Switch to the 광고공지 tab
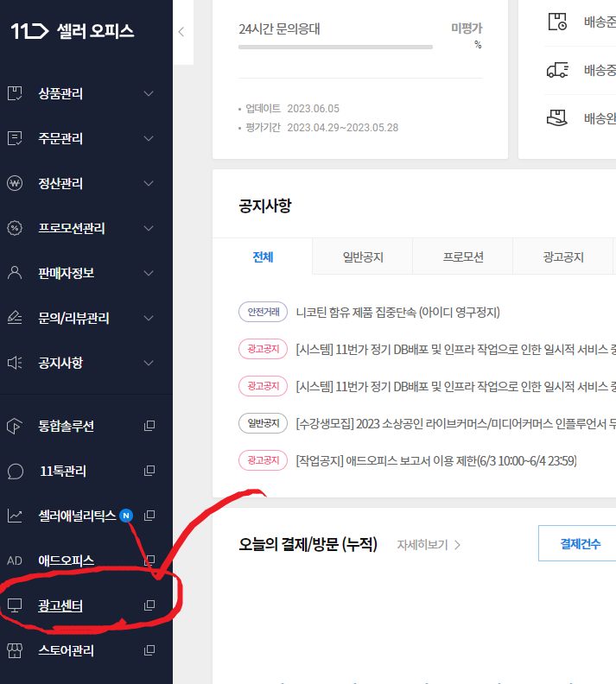The height and width of the screenshot is (684, 616). 563,256
